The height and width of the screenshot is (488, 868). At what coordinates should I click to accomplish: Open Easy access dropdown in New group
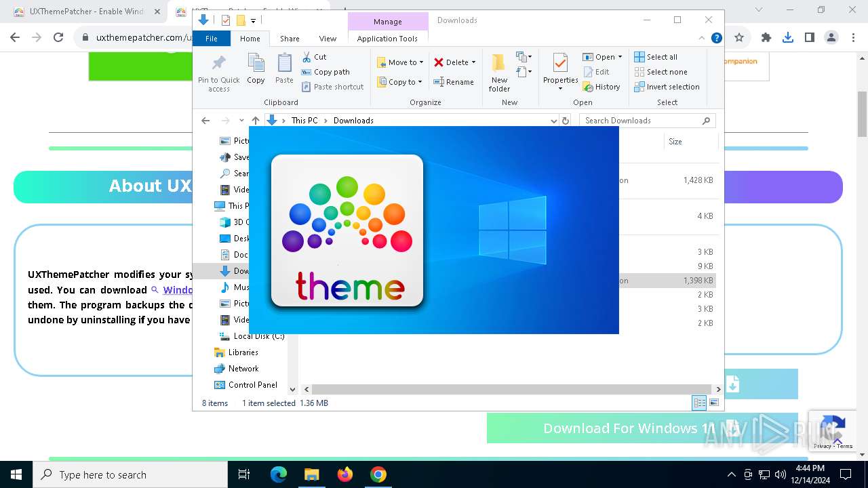(524, 71)
